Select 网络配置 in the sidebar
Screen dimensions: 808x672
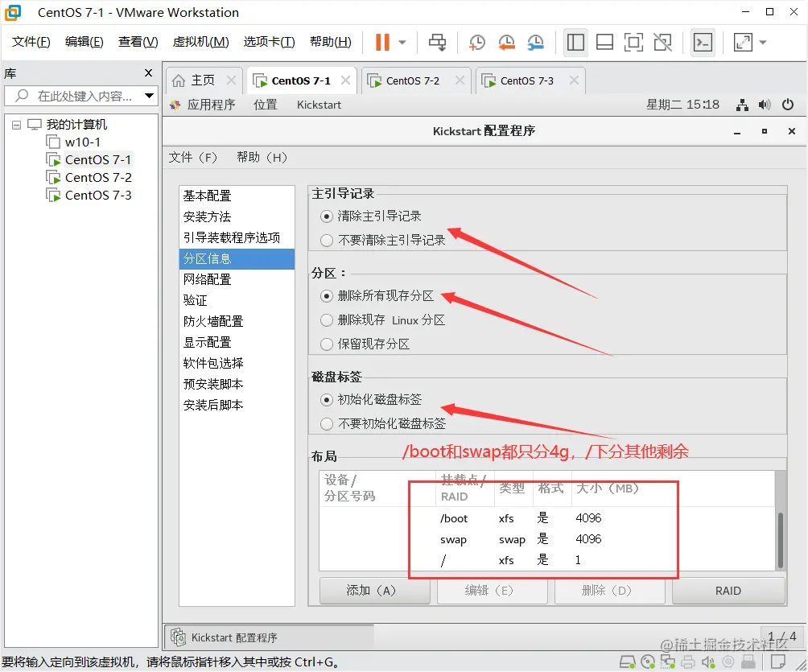click(237, 279)
